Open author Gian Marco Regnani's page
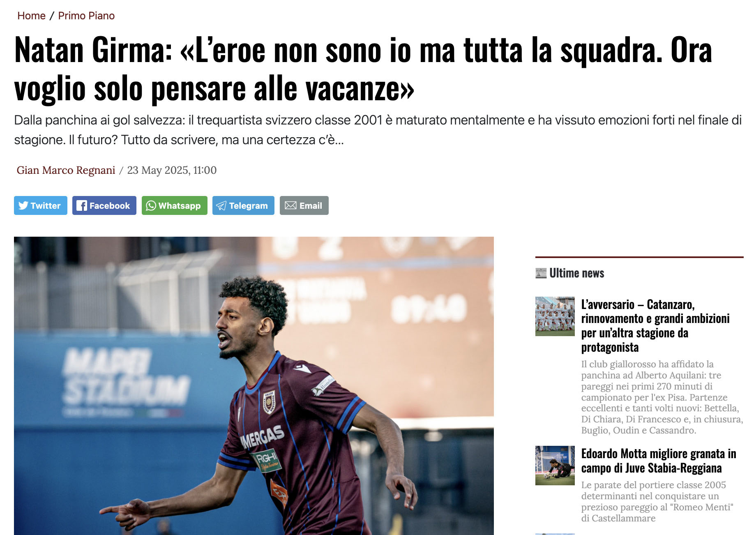Image resolution: width=756 pixels, height=535 pixels. point(66,170)
